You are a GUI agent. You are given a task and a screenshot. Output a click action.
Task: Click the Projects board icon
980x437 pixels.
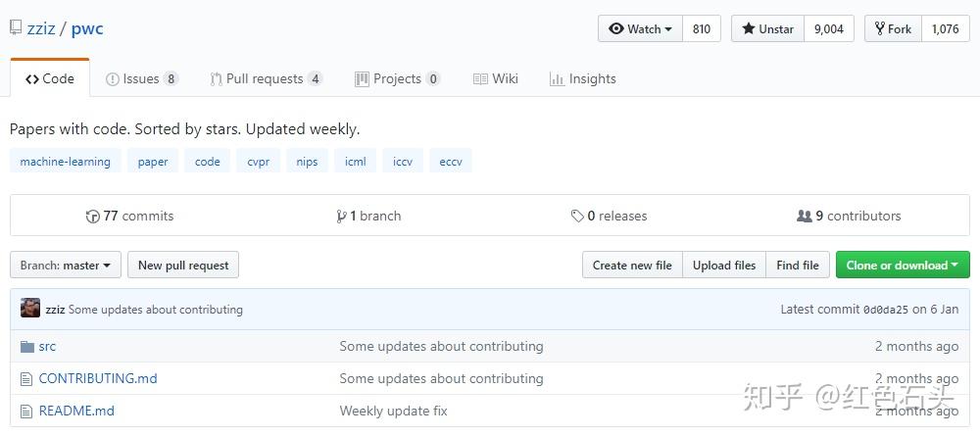click(x=362, y=78)
